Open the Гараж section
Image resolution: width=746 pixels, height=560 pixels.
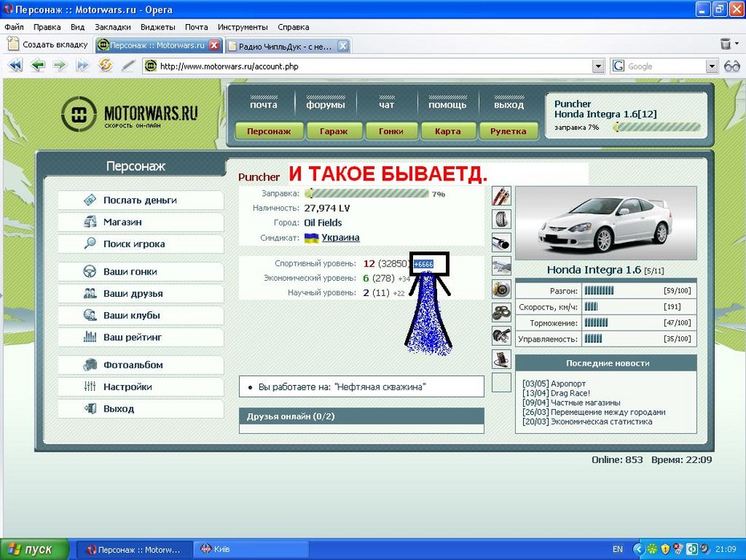pos(334,131)
